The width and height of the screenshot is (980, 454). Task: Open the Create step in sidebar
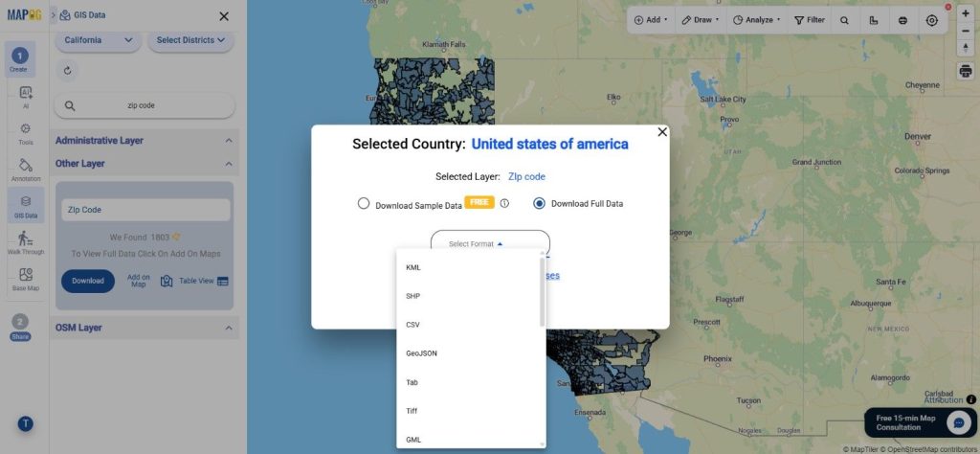pyautogui.click(x=19, y=60)
